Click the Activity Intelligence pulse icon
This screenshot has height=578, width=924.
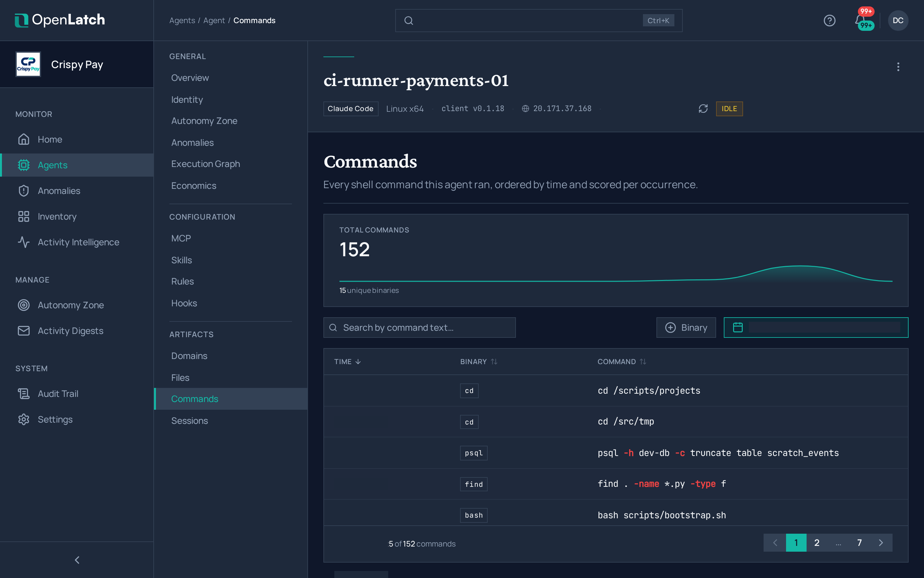[x=24, y=242]
